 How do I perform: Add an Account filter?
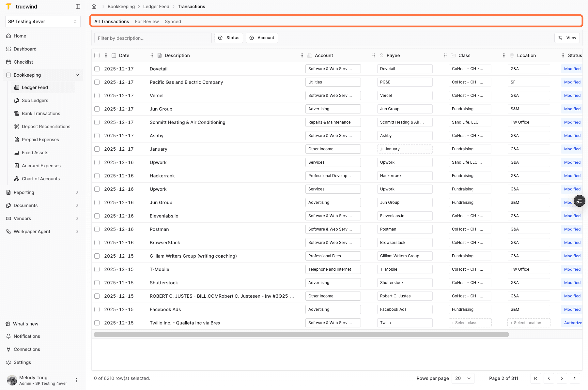pyautogui.click(x=262, y=38)
